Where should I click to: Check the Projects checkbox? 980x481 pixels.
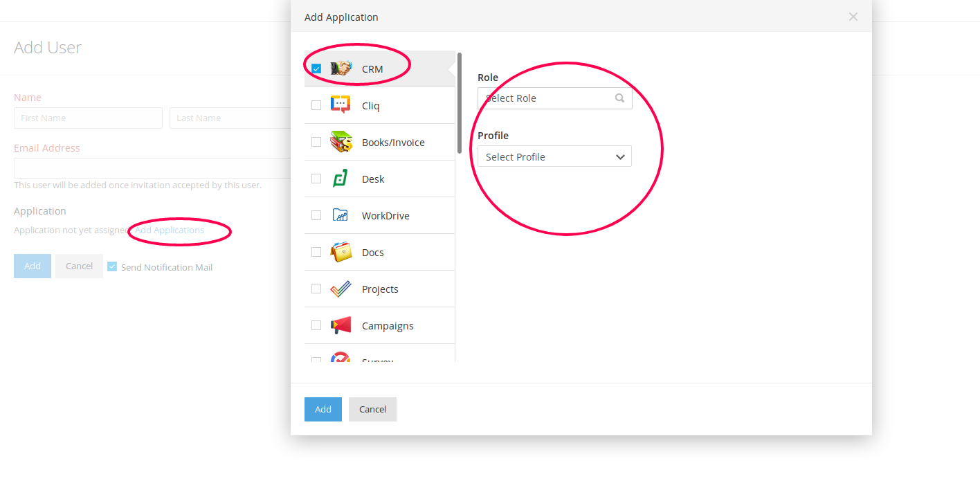click(x=316, y=289)
